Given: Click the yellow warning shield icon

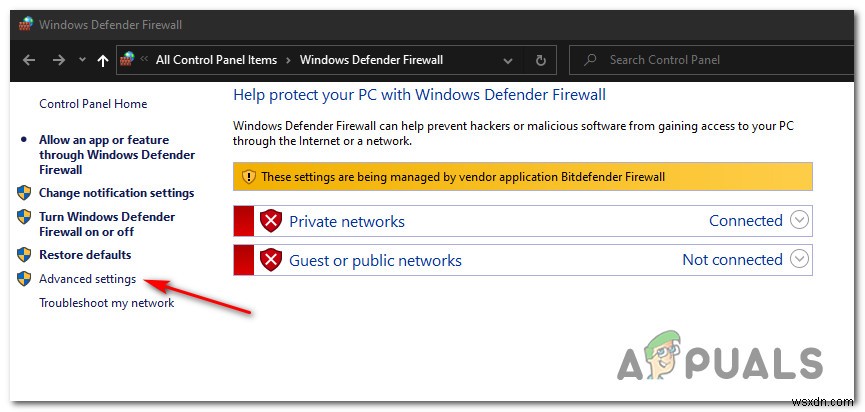Looking at the screenshot, I should point(249,177).
